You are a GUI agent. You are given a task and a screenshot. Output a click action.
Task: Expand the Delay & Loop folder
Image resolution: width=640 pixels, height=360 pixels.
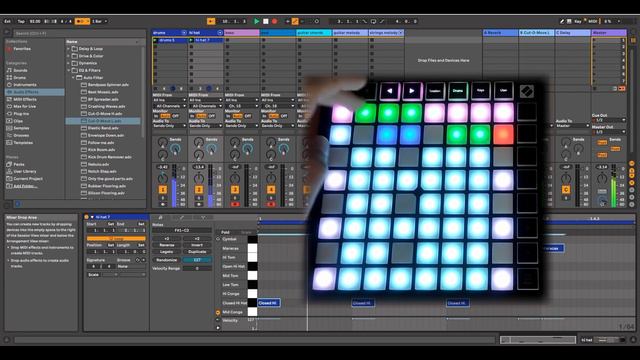(69, 49)
